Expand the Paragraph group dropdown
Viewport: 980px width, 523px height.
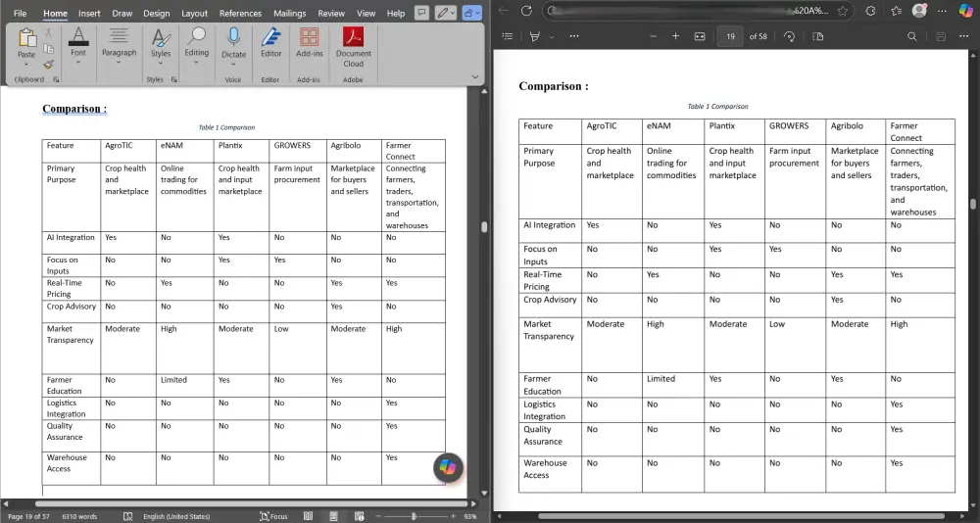[119, 62]
